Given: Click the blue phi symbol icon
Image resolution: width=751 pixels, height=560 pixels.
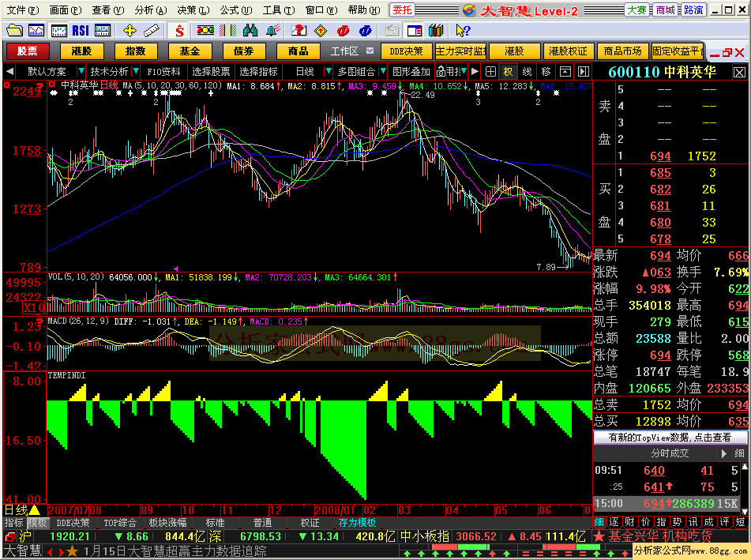Looking at the screenshot, I should click(x=365, y=31).
